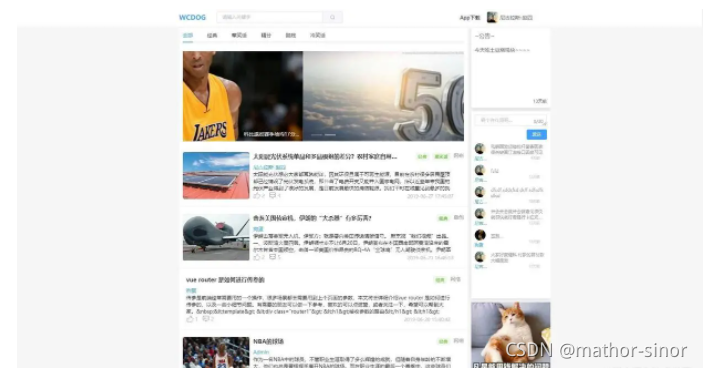Click the username beside the header avatar
703x368 pixels.
click(x=516, y=17)
